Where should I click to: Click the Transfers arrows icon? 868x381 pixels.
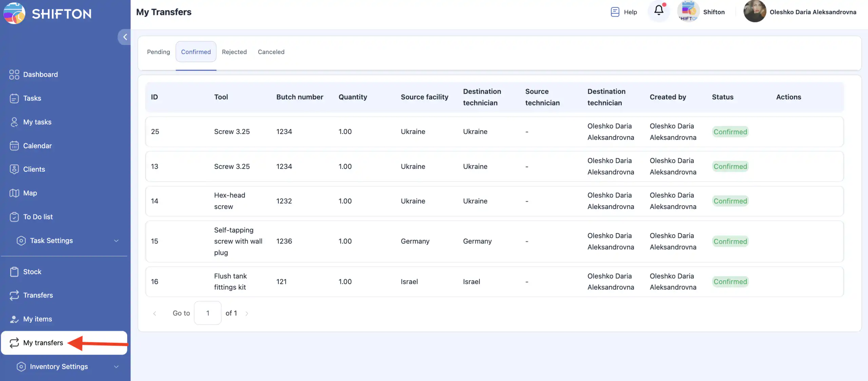click(14, 295)
